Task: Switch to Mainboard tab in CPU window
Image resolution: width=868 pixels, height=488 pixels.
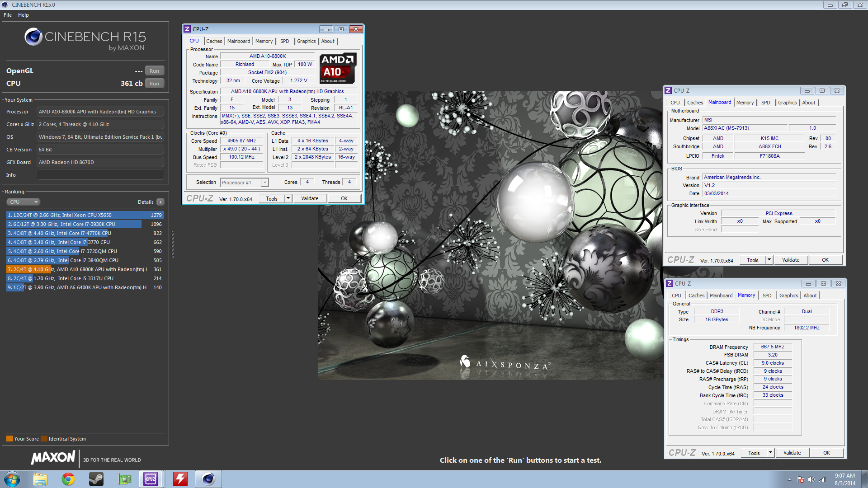Action: (239, 41)
